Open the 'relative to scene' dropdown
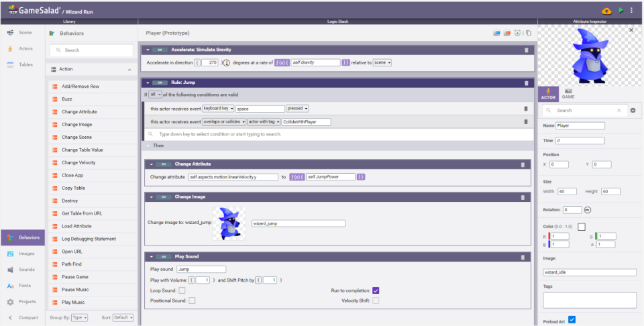The width and height of the screenshot is (644, 326). pos(382,63)
